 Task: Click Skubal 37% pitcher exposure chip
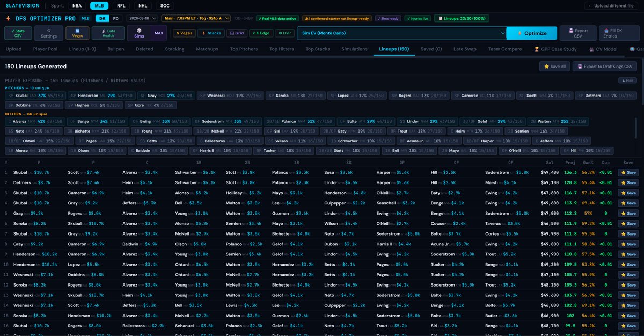(34, 96)
